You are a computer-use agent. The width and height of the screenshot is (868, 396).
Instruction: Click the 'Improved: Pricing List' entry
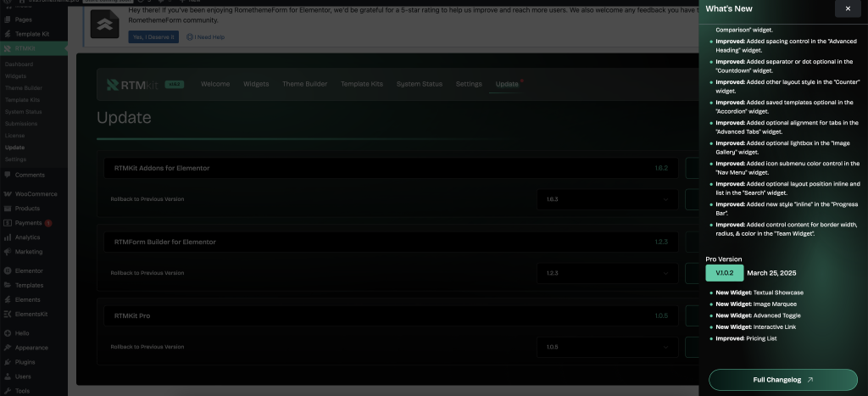click(746, 338)
